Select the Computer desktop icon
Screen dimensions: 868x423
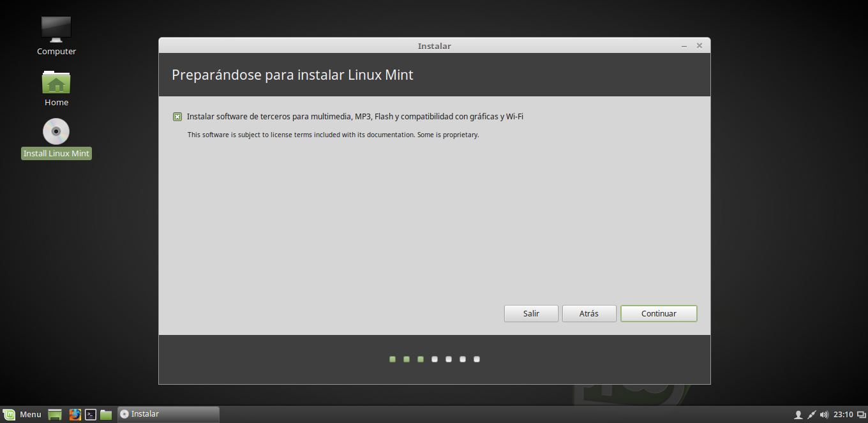(56, 36)
